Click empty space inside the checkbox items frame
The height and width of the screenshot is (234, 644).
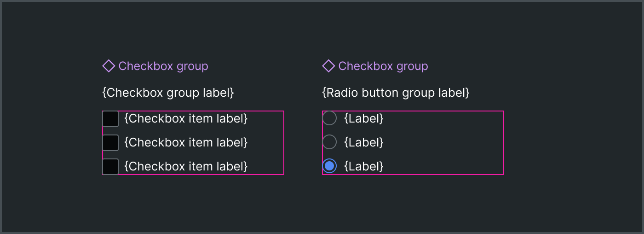267,143
